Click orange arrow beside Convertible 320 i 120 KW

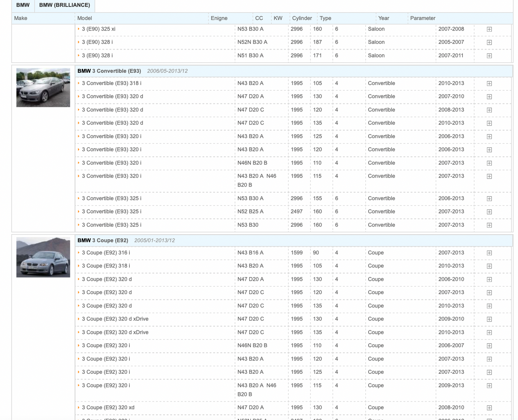(x=79, y=150)
